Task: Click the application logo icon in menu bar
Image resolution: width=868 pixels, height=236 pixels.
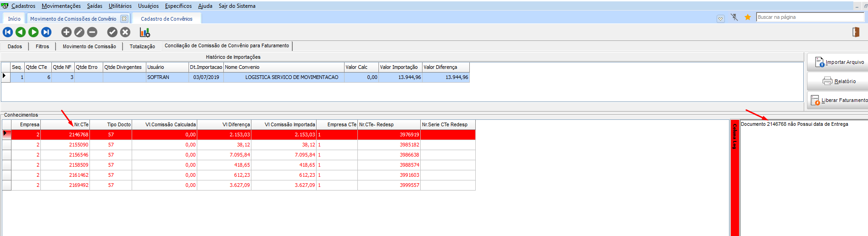Action: coord(5,6)
